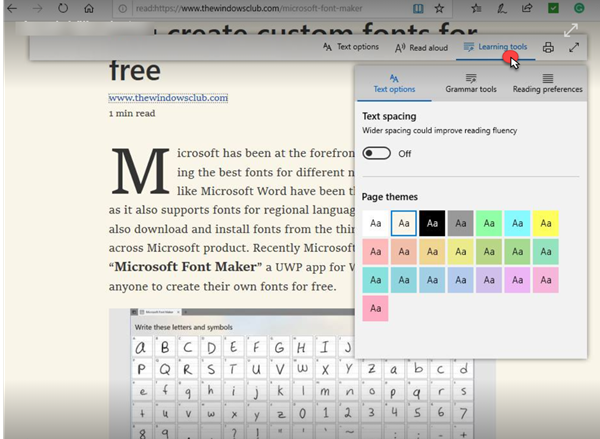Click the bold 'Microsoft Font Maker' text
The image size is (600, 439).
coord(186,267)
